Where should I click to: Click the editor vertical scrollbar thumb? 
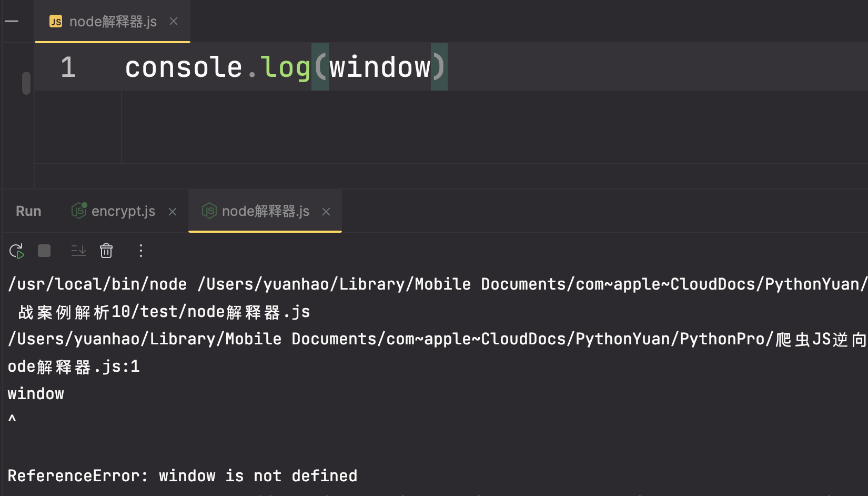pyautogui.click(x=26, y=83)
